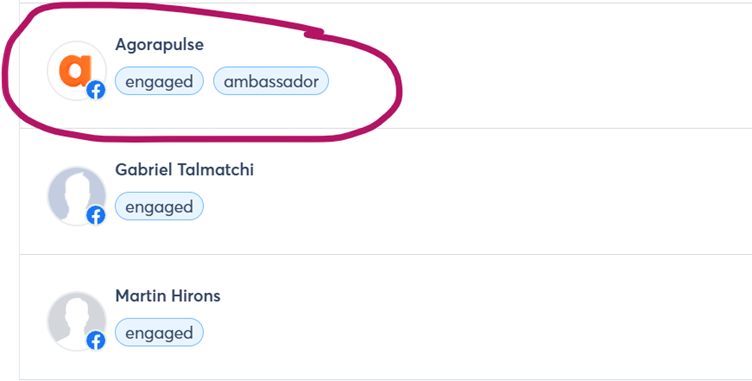This screenshot has height=381, width=752.
Task: Select Gabriel Talmatchi's silhouette profile picture
Action: 76,196
